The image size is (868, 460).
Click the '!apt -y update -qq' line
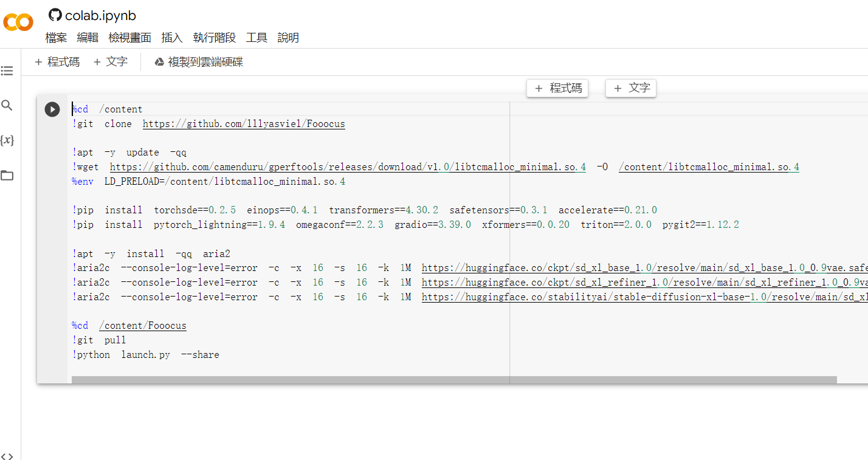[129, 153]
